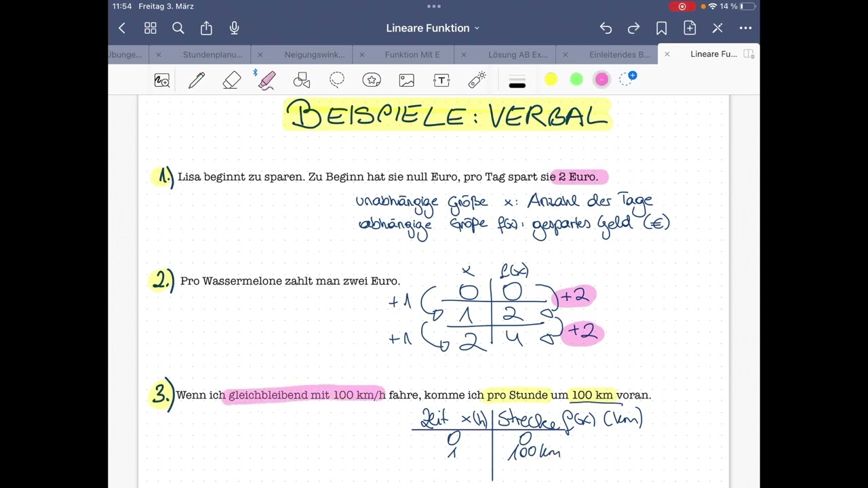Image resolution: width=868 pixels, height=488 pixels.
Task: Select the Text box tool
Action: pyautogui.click(x=441, y=81)
